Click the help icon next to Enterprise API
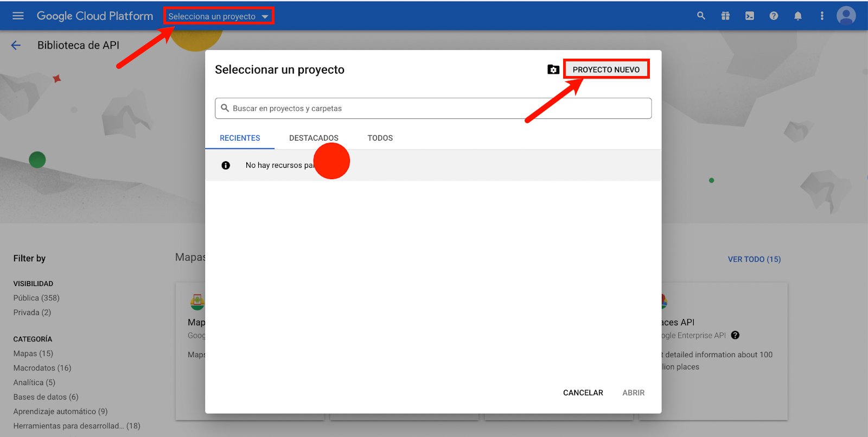 click(x=735, y=335)
